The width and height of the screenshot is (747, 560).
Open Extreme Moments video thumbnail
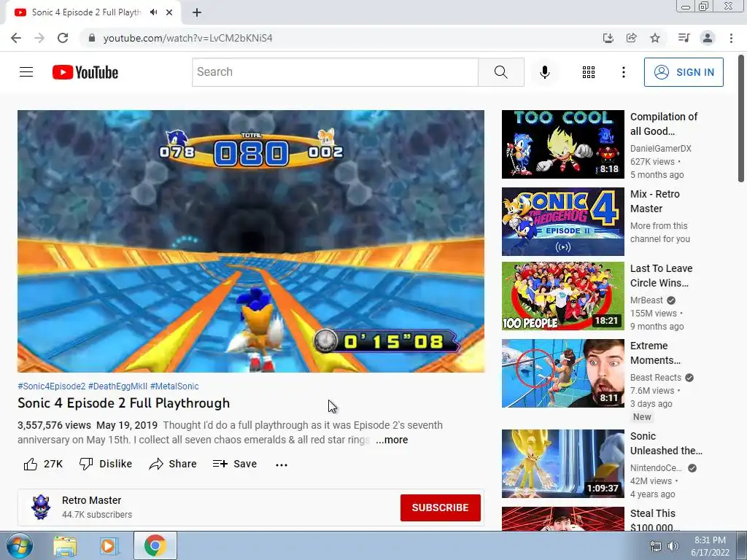click(x=562, y=373)
